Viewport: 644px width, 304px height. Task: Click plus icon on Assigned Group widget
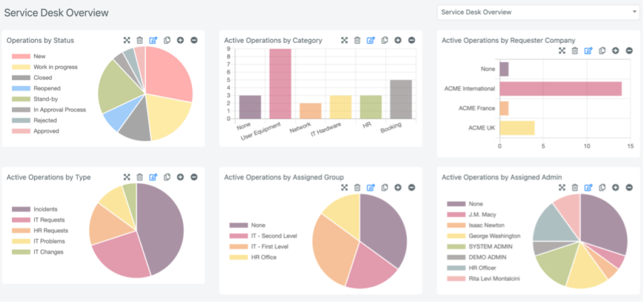pyautogui.click(x=398, y=188)
